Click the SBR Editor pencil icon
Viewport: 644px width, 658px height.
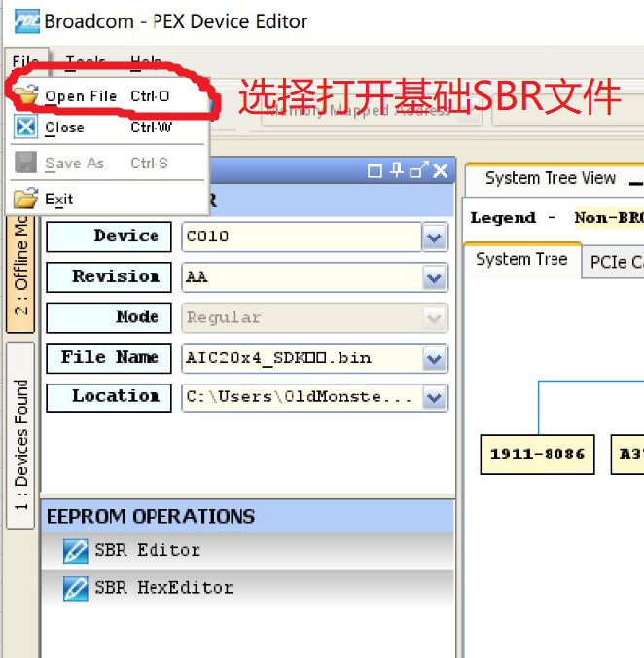[76, 551]
